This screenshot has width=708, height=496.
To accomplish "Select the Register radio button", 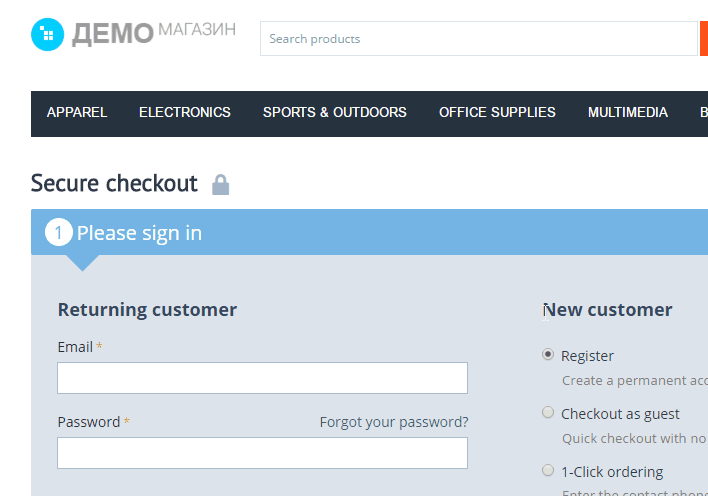I will [x=548, y=355].
